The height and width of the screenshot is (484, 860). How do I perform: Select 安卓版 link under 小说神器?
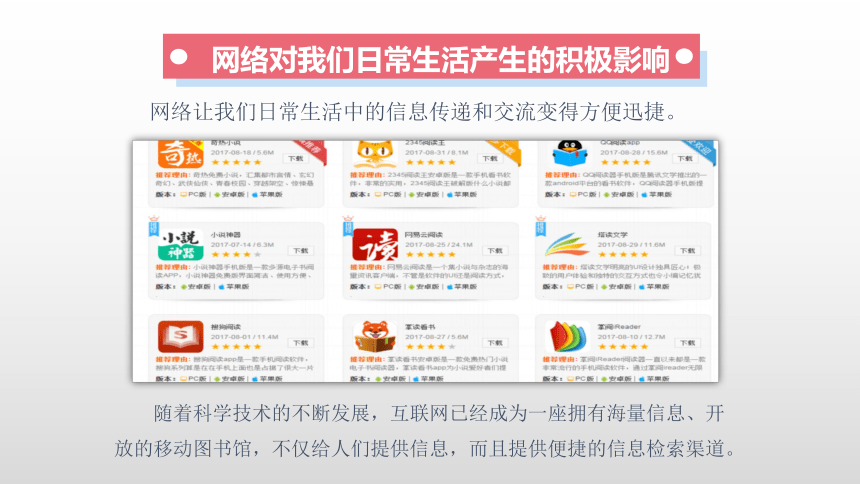coord(196,286)
